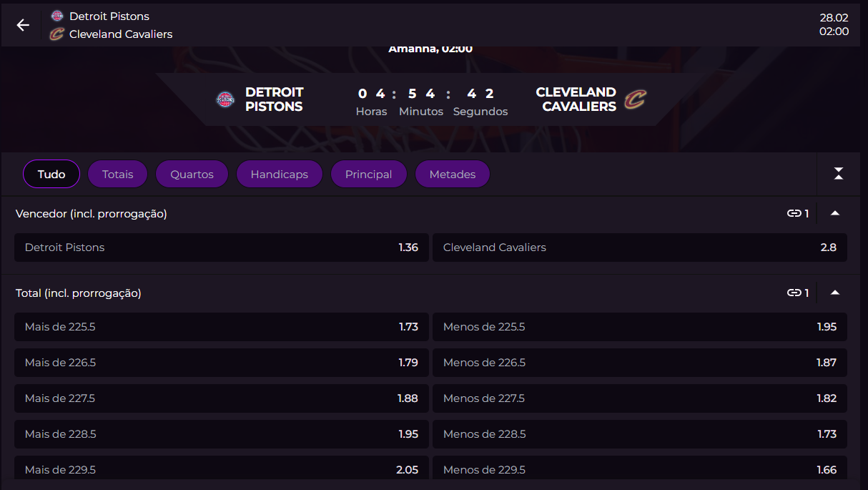Click the collapse-all markets icon
The image size is (868, 490).
839,174
